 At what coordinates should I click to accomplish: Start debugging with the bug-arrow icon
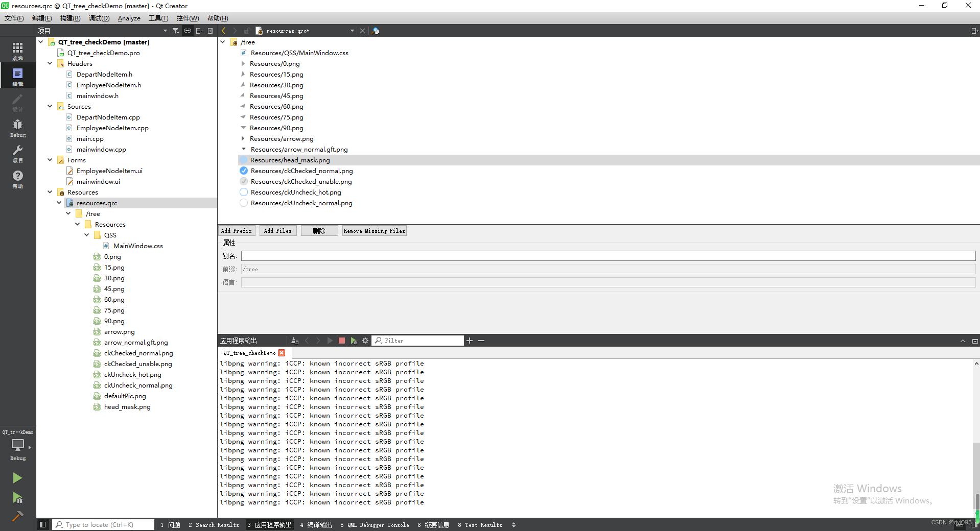(x=17, y=498)
